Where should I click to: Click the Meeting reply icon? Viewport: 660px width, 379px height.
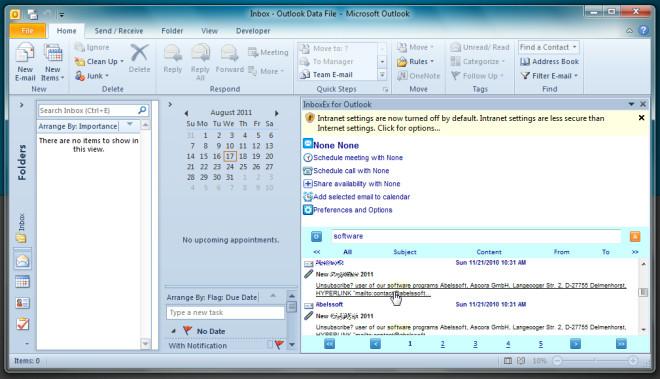click(x=253, y=52)
